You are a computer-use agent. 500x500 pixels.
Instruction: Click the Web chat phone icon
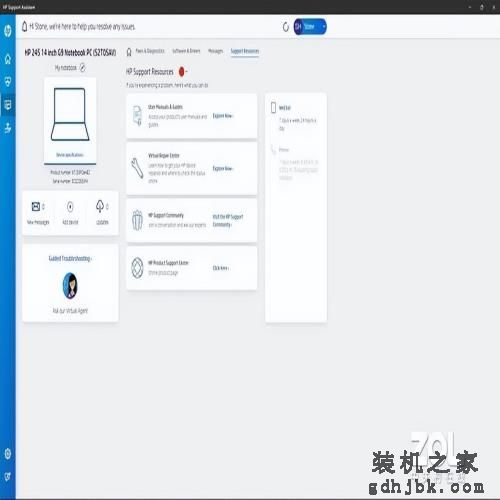click(x=273, y=107)
